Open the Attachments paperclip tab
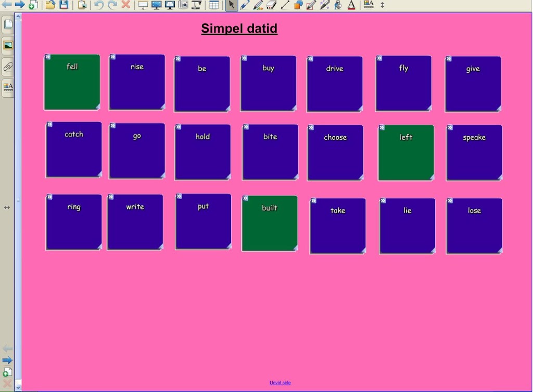This screenshot has width=533, height=392. 8,66
